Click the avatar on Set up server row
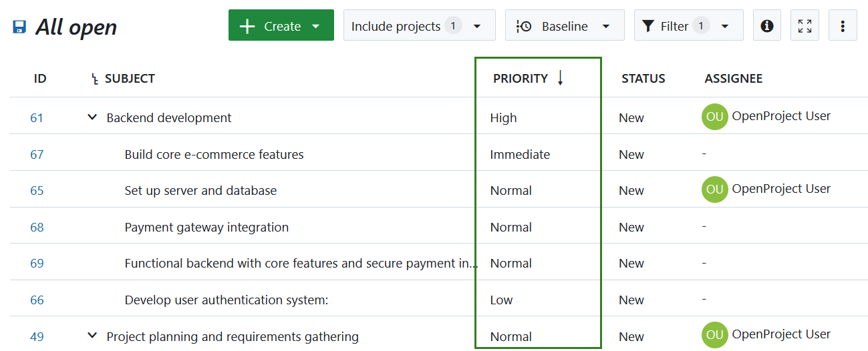This screenshot has width=868, height=351. 714,190
